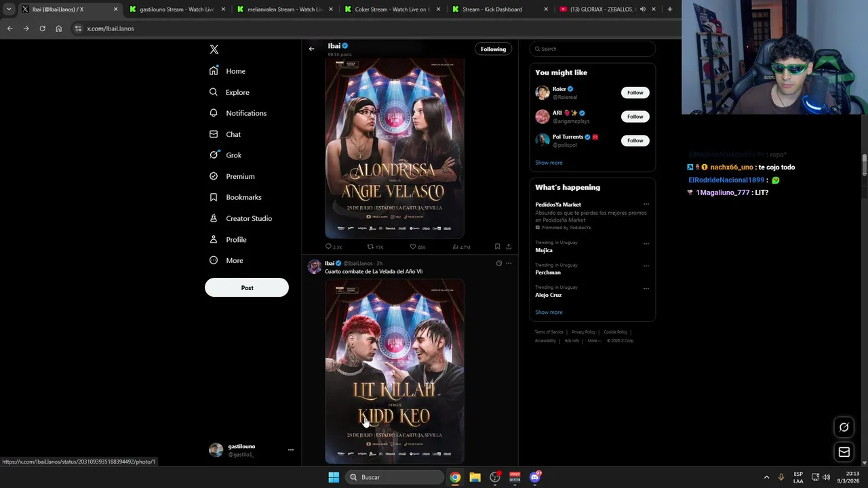Open the Alejo Cruz trending topic
The image size is (868, 488).
pyautogui.click(x=549, y=295)
